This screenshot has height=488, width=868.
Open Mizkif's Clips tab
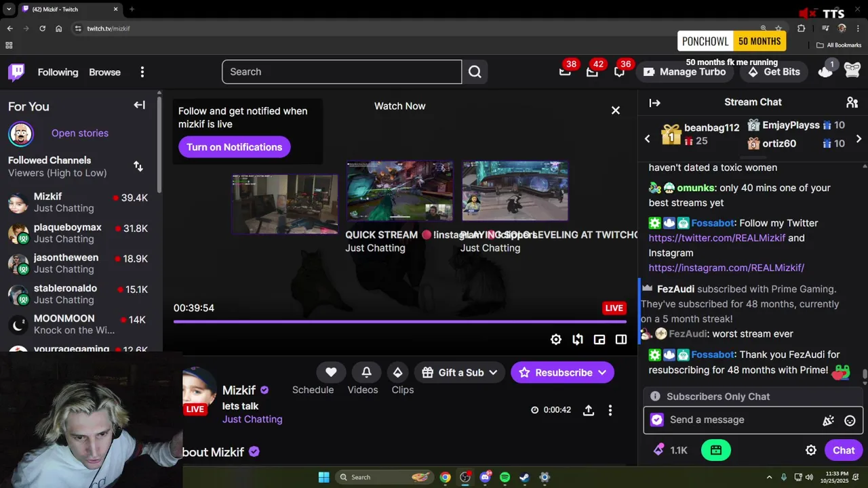click(403, 390)
